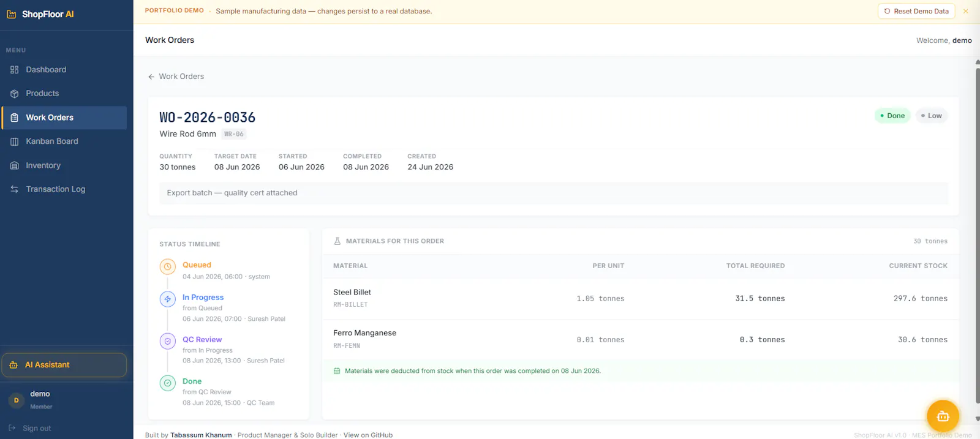
Task: Click target date 08 Jun 2026
Action: click(237, 167)
